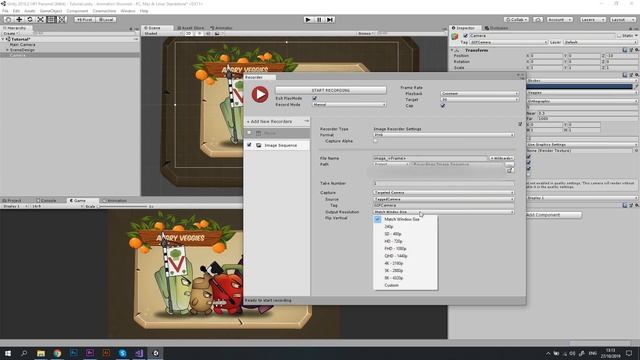Switch to the Animator tab

[221, 28]
